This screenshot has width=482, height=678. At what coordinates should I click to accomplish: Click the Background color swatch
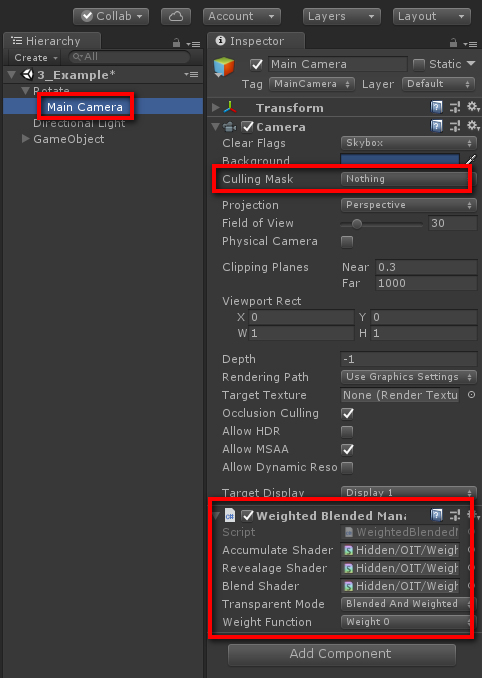pyautogui.click(x=400, y=160)
